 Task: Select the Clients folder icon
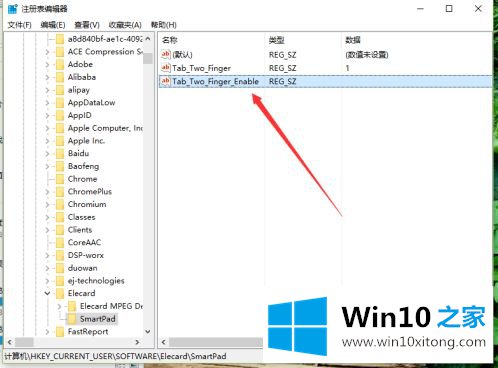tap(60, 230)
